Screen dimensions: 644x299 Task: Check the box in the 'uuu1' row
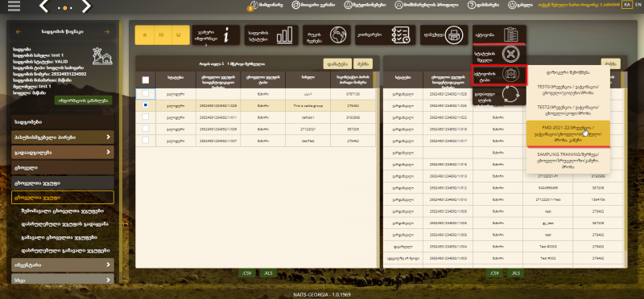tap(146, 94)
